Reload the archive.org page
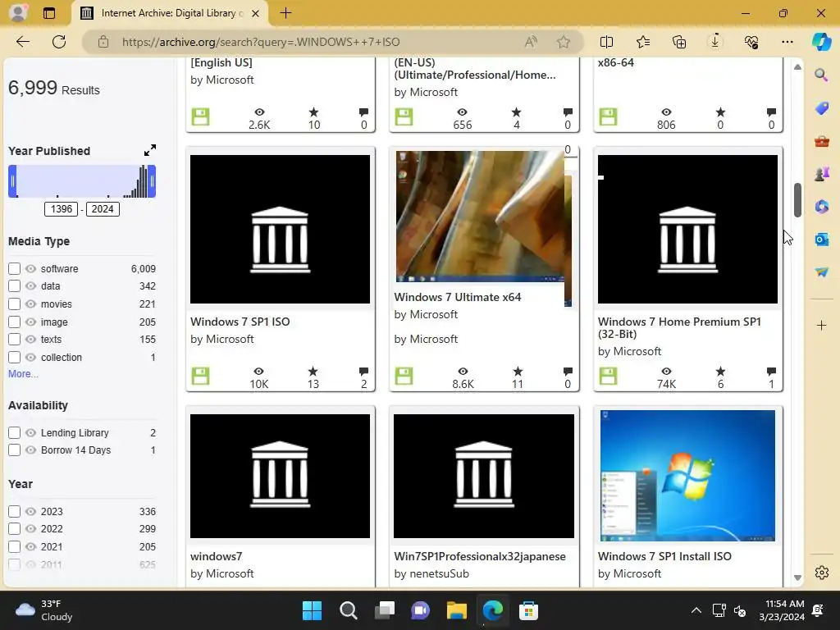This screenshot has width=840, height=630. click(x=59, y=42)
